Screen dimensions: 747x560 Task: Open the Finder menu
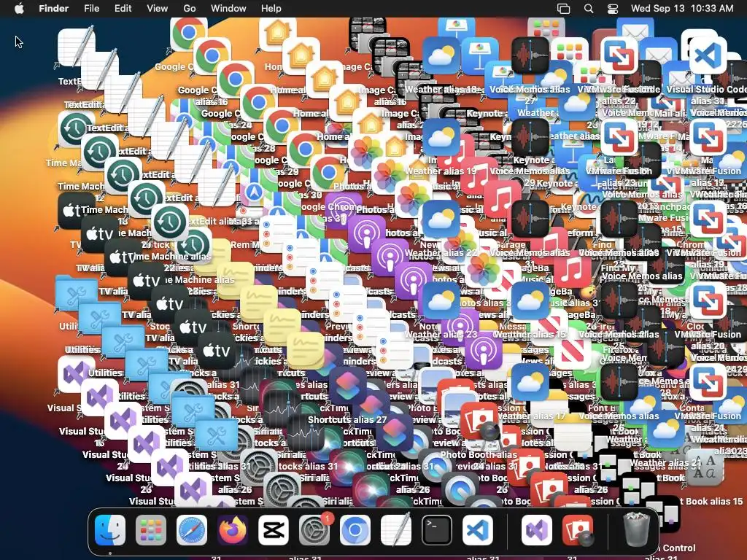point(53,8)
